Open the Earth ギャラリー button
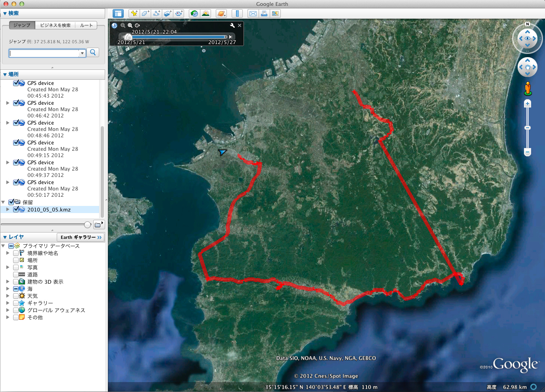 pos(81,237)
